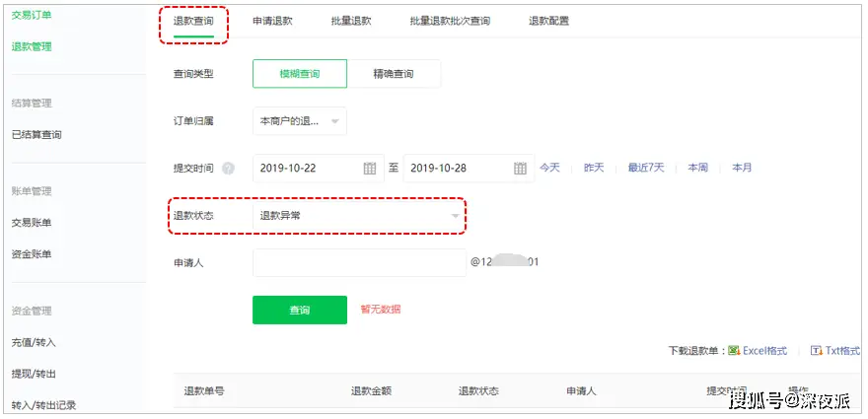This screenshot has width=868, height=419.
Task: Click the red 暂无数据 message
Action: coord(381,310)
